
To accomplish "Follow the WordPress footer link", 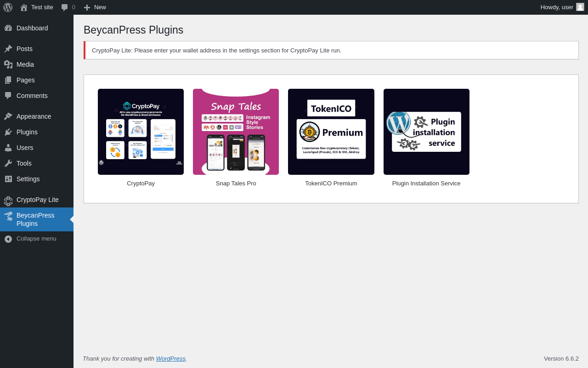I will [x=171, y=358].
